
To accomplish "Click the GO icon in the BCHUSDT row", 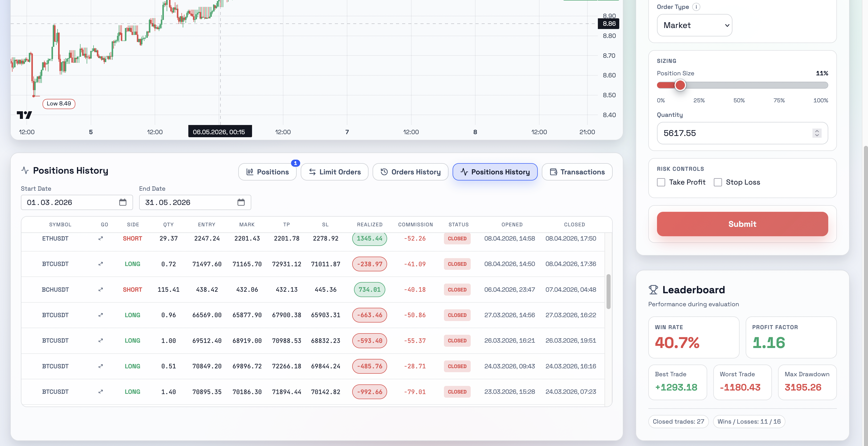I will [100, 290].
